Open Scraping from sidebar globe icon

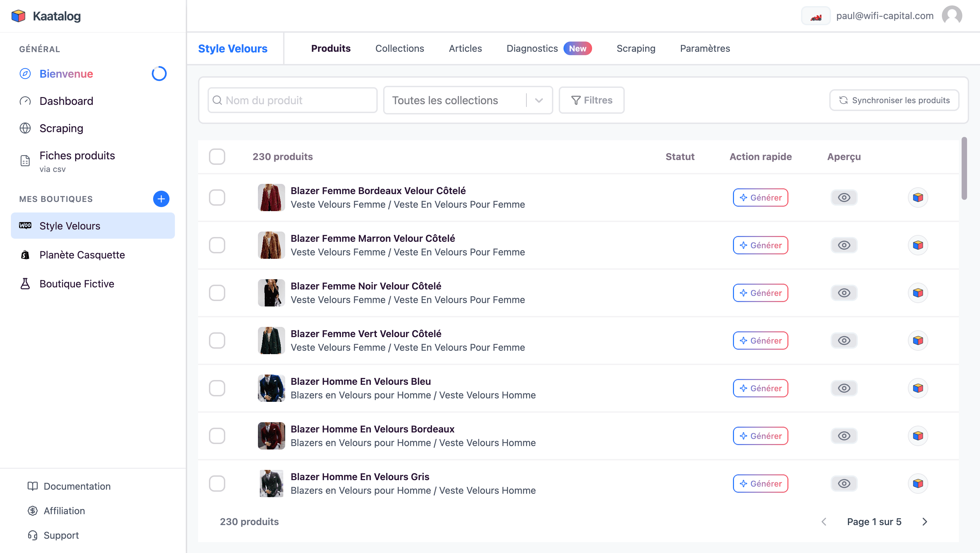25,128
